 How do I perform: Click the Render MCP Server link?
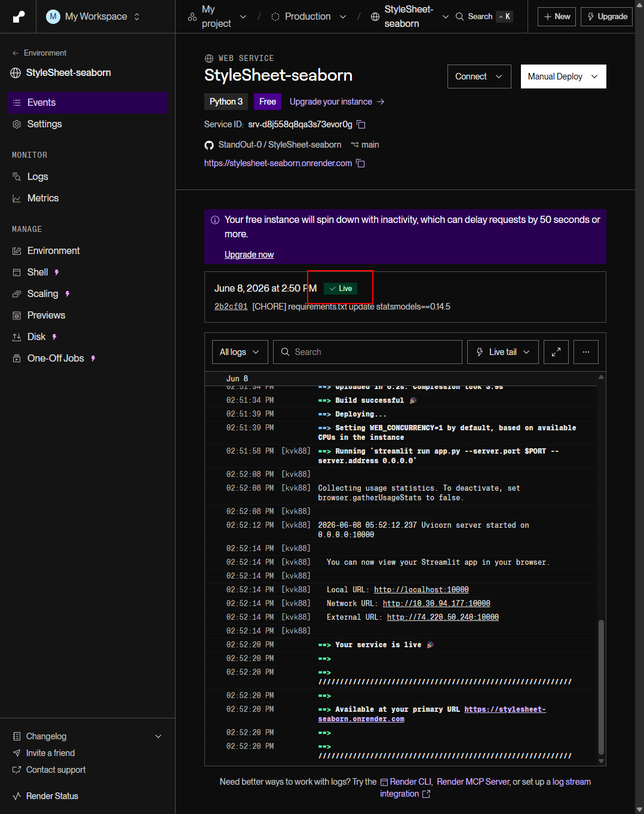pyautogui.click(x=473, y=782)
